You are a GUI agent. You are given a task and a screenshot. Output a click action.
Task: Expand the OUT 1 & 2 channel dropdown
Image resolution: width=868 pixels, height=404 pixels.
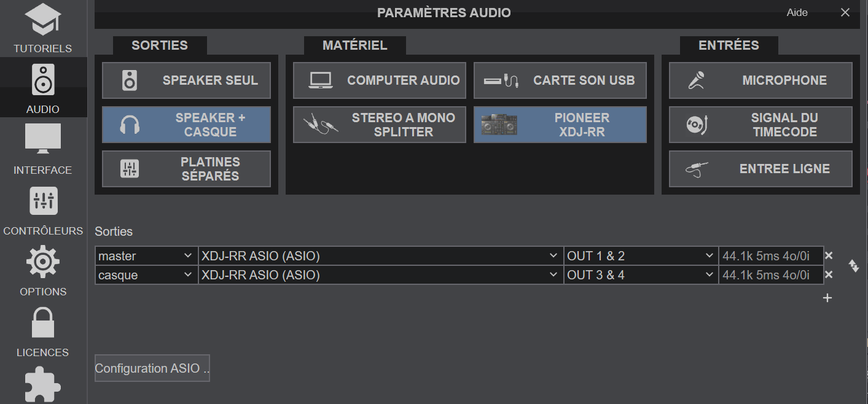640,256
